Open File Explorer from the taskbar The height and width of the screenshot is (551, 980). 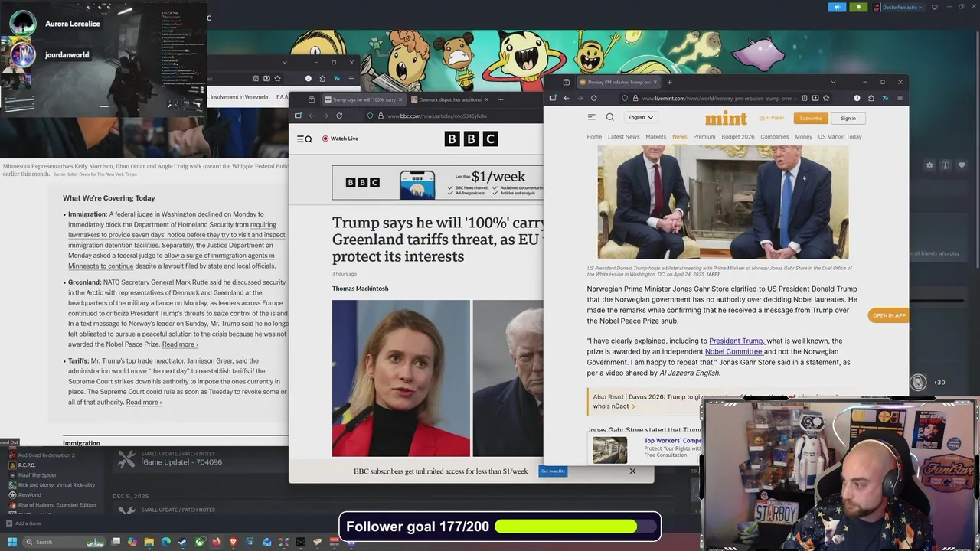149,542
